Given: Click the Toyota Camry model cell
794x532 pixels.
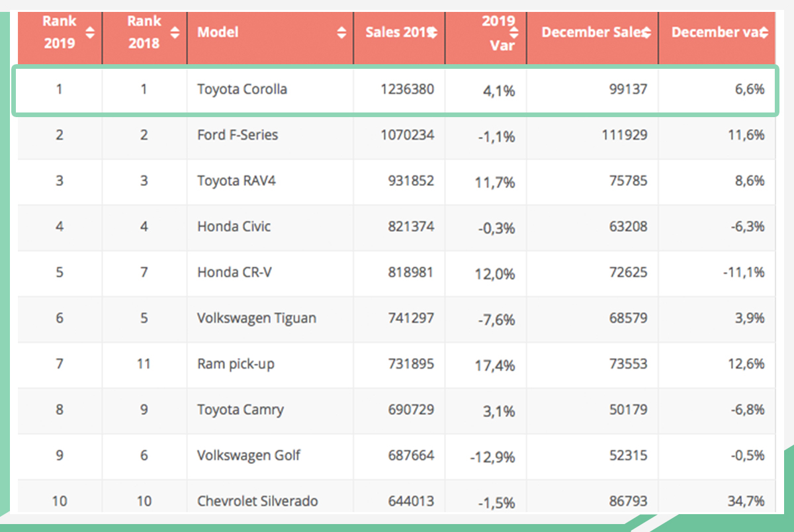Looking at the screenshot, I should click(240, 410).
